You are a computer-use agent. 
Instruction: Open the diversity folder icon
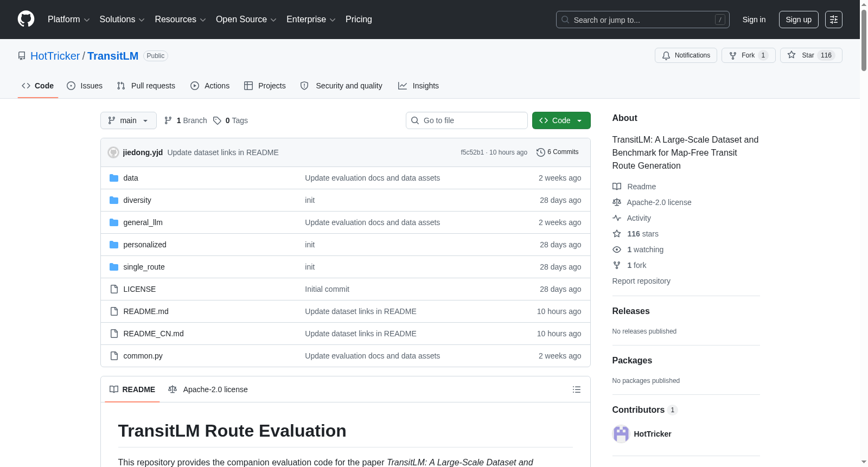pos(114,200)
